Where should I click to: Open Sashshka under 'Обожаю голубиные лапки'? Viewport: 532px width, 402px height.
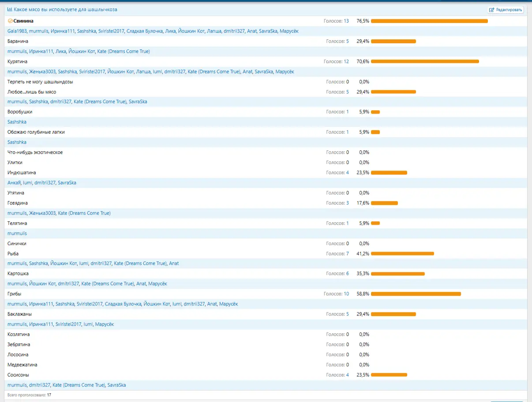pyautogui.click(x=17, y=142)
